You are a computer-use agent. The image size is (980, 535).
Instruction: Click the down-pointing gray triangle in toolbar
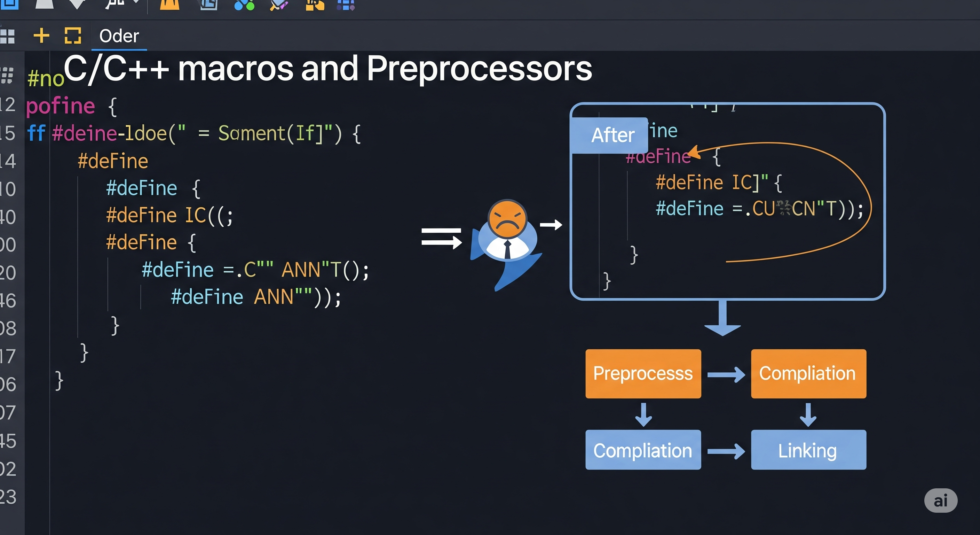pos(77,4)
